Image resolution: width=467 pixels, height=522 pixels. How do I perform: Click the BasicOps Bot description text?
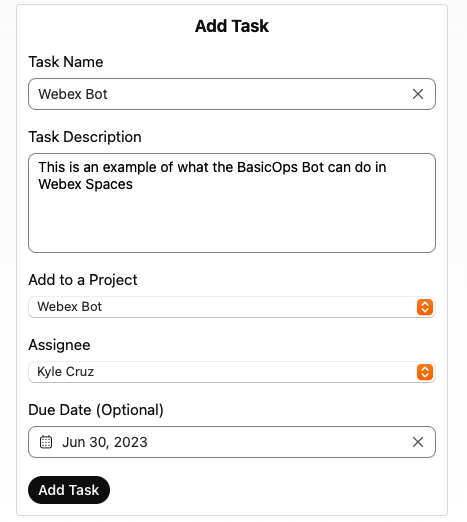[x=212, y=175]
